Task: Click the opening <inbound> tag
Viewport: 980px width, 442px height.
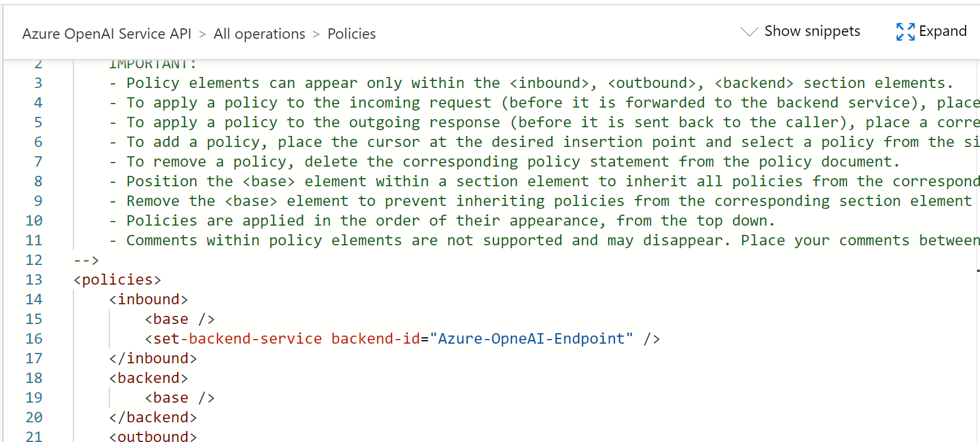Action: pyautogui.click(x=149, y=300)
